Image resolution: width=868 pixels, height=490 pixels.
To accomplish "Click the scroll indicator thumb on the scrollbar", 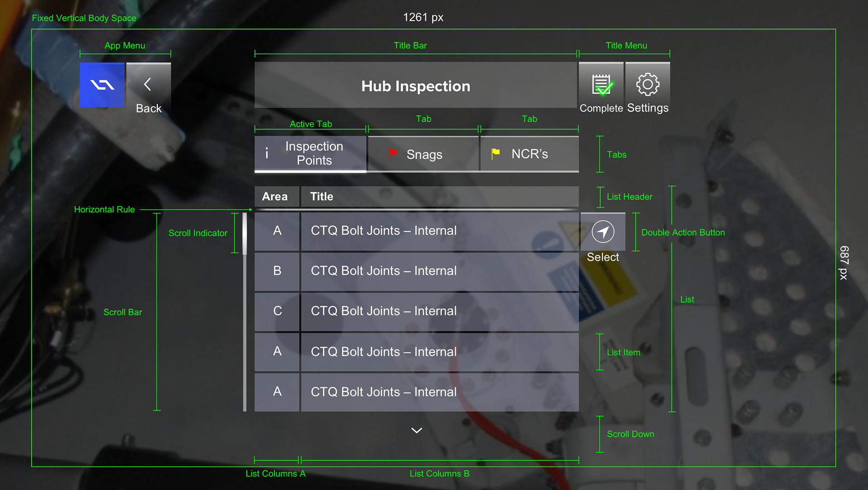I will 245,233.
